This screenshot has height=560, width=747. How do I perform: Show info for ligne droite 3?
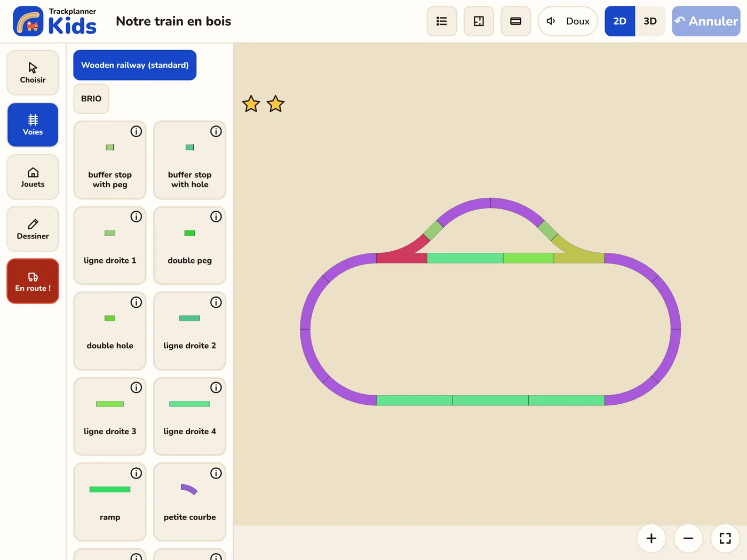click(x=137, y=388)
